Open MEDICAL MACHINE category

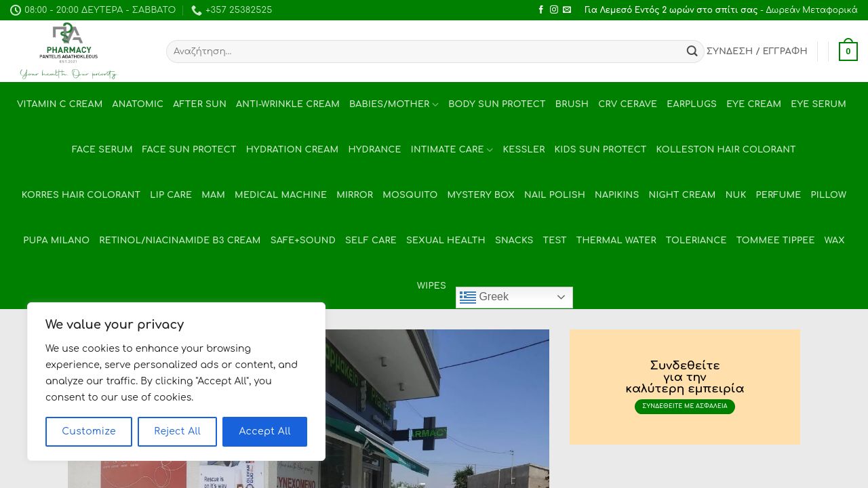pos(281,195)
